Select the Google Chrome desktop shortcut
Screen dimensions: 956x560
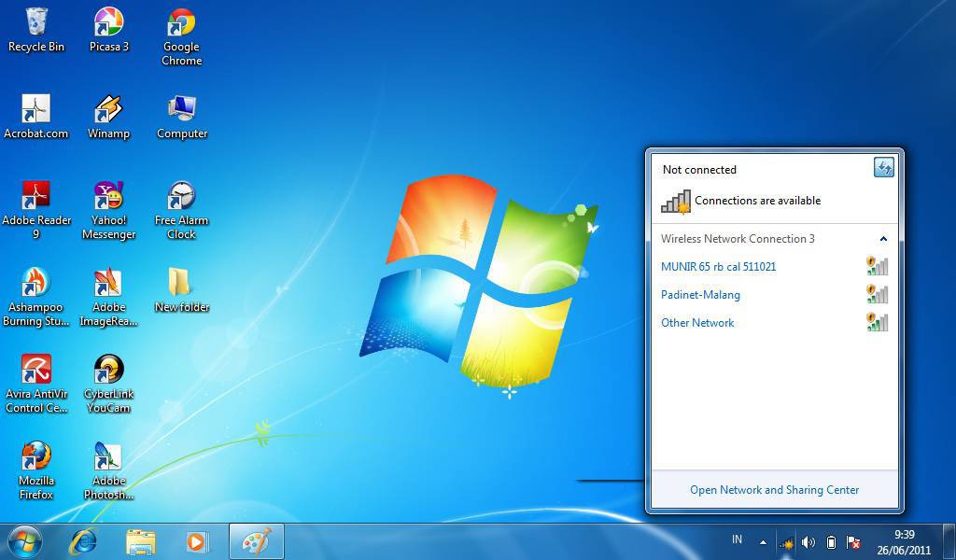pos(182,36)
